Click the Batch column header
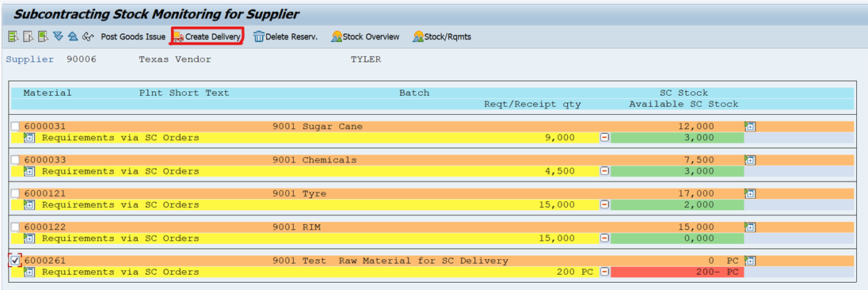868x290 pixels. pos(414,93)
